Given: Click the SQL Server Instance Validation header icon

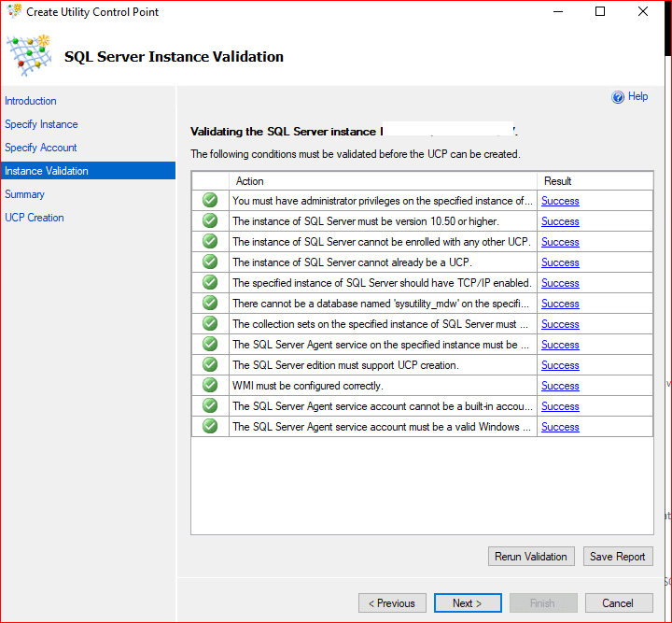Looking at the screenshot, I should (29, 56).
